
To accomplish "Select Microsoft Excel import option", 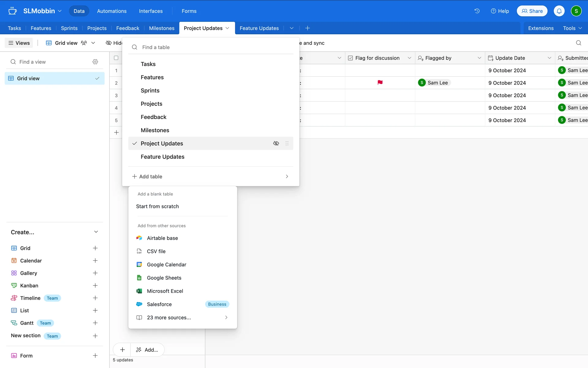I will (x=165, y=291).
